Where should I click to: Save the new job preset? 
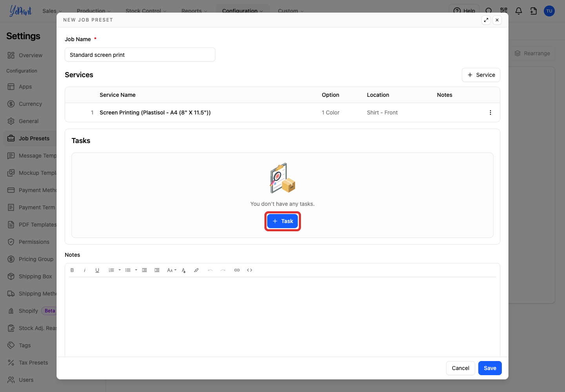490,368
